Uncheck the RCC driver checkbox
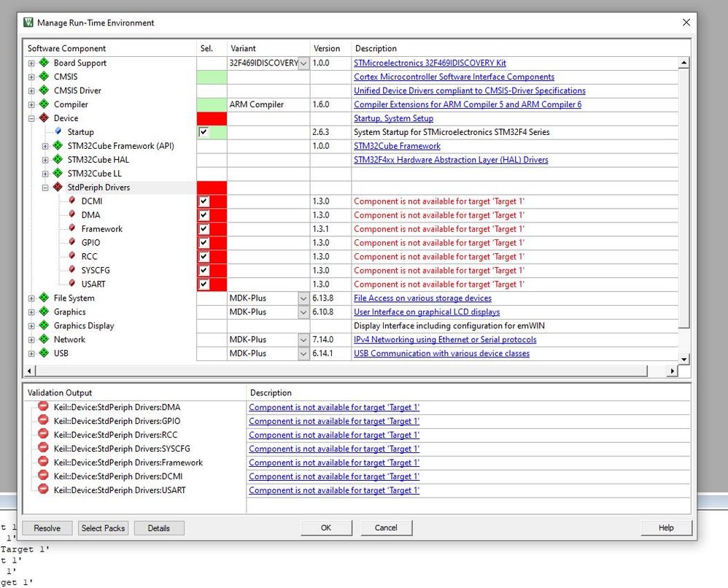 tap(204, 256)
